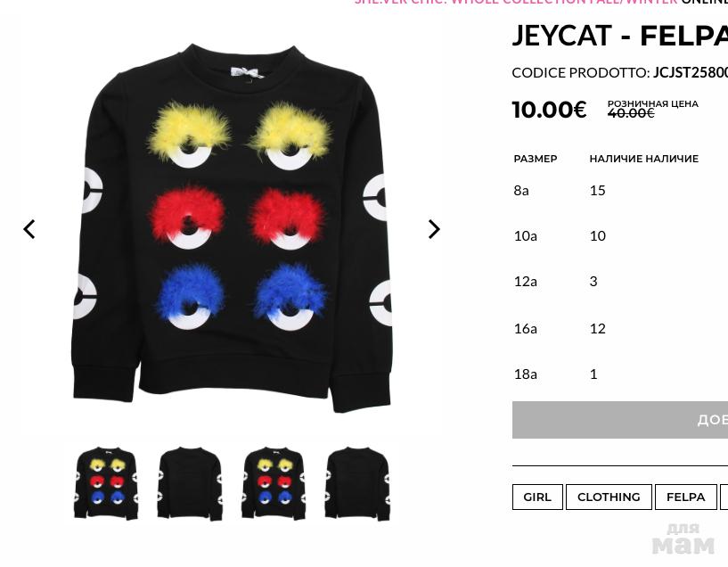
Task: Show the next product image arrow
Action: pyautogui.click(x=434, y=229)
